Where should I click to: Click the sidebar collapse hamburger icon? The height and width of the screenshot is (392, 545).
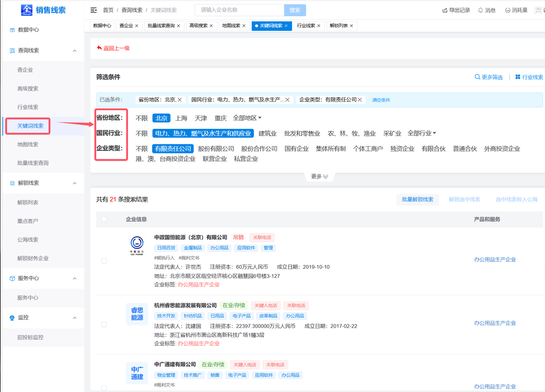click(94, 10)
